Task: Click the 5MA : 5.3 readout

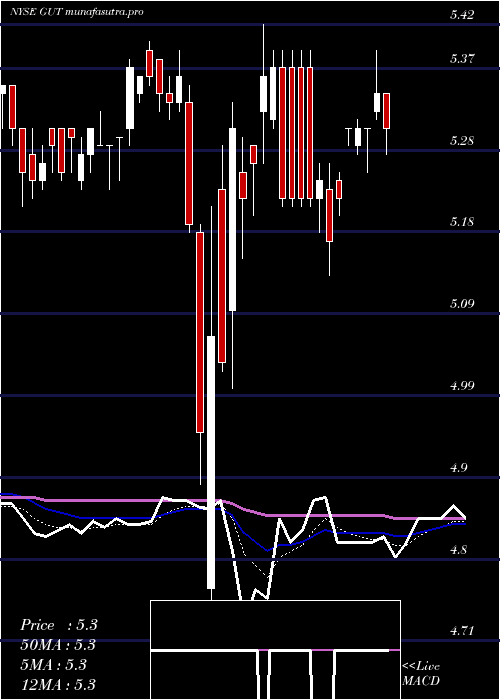Action: 54,665
